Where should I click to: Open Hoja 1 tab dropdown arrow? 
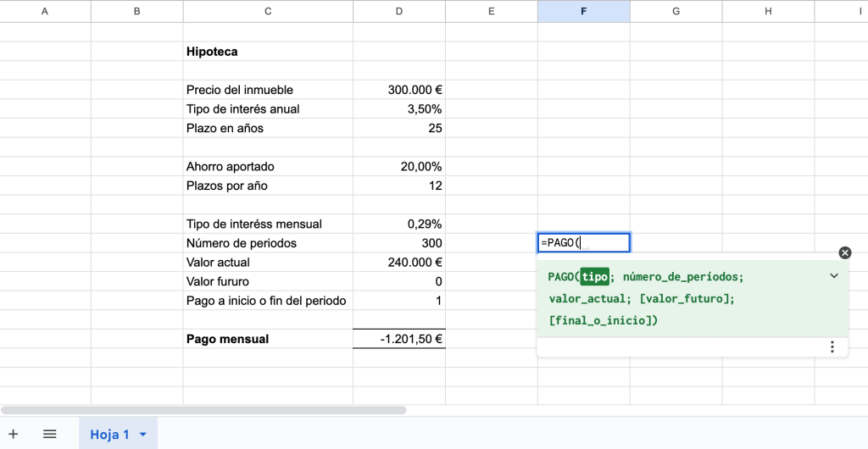pyautogui.click(x=142, y=435)
